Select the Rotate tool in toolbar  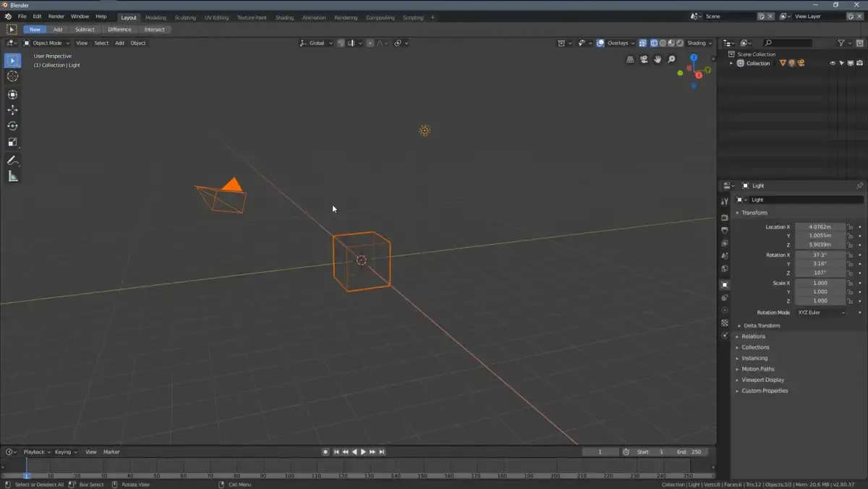pyautogui.click(x=12, y=126)
